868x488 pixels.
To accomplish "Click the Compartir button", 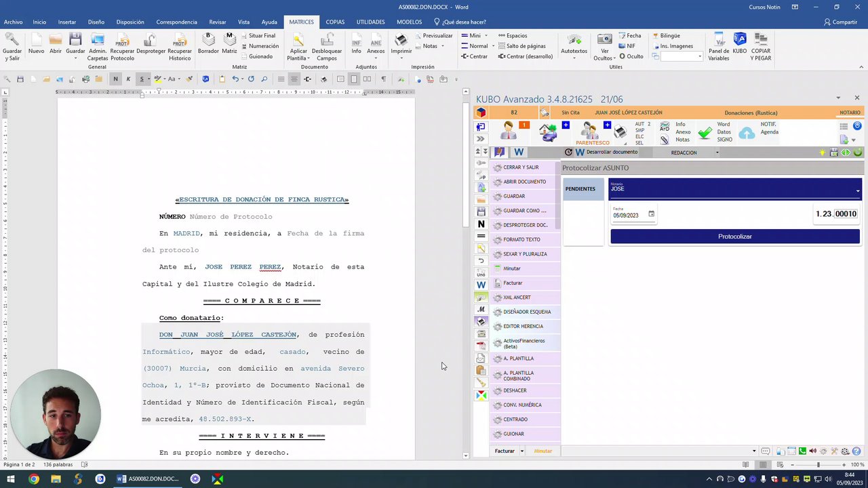I will 841,22.
